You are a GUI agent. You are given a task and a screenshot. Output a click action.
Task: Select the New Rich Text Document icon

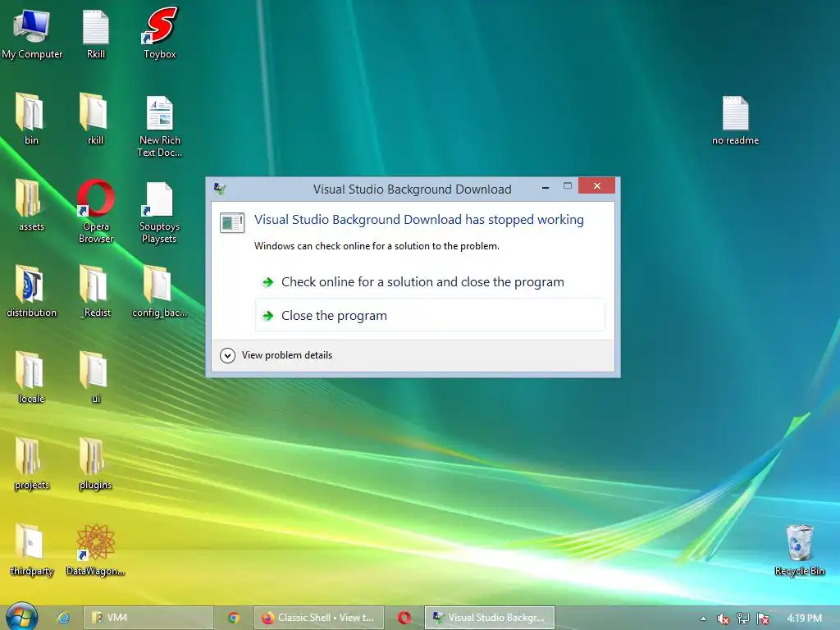coord(160,126)
